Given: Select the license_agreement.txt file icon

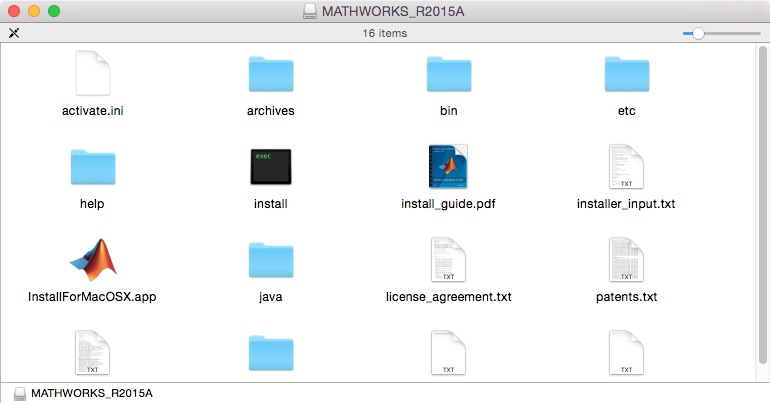Looking at the screenshot, I should click(x=448, y=259).
